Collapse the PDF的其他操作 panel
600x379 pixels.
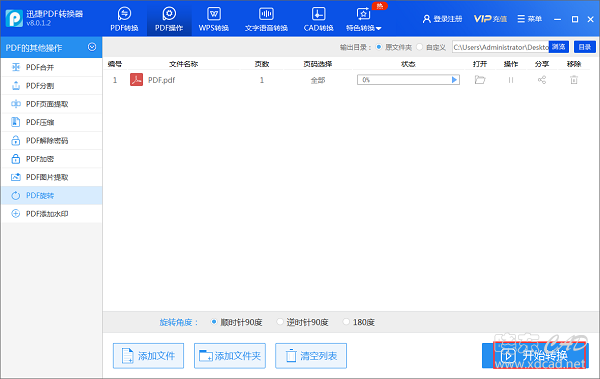92,47
